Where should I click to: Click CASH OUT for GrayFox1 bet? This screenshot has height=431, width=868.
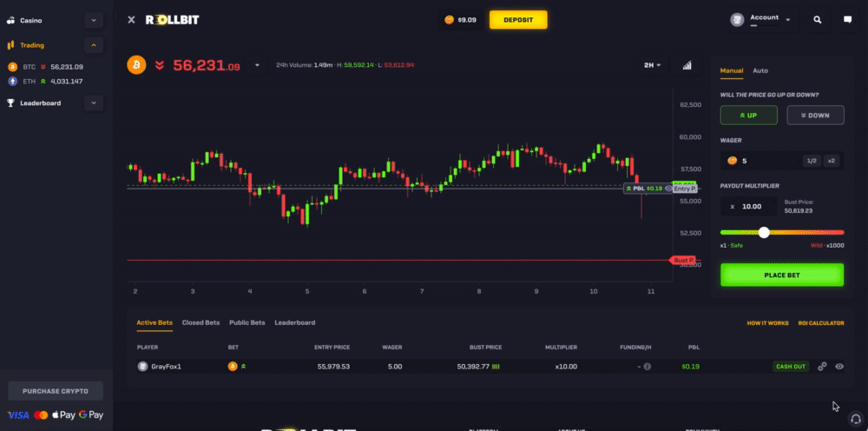coord(791,366)
